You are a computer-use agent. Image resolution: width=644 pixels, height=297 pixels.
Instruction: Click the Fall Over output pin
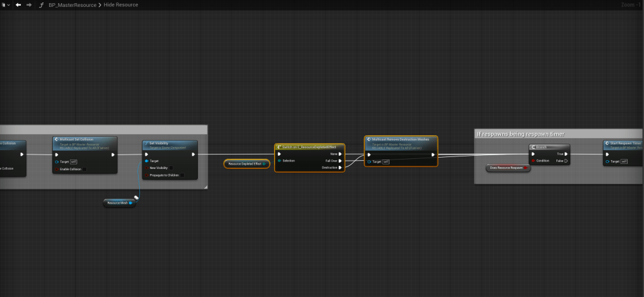[x=340, y=161]
